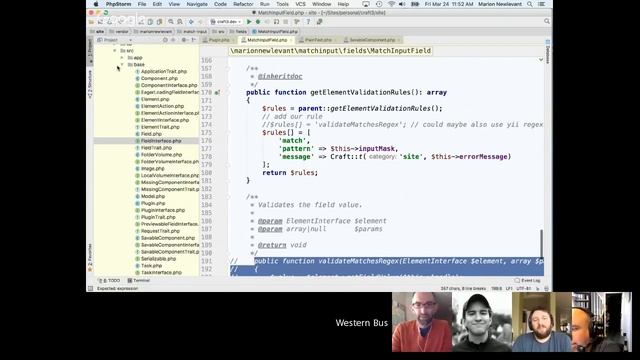Start debugging with the green bug icon
Image resolution: width=640 pixels, height=360 pixels.
click(x=258, y=22)
